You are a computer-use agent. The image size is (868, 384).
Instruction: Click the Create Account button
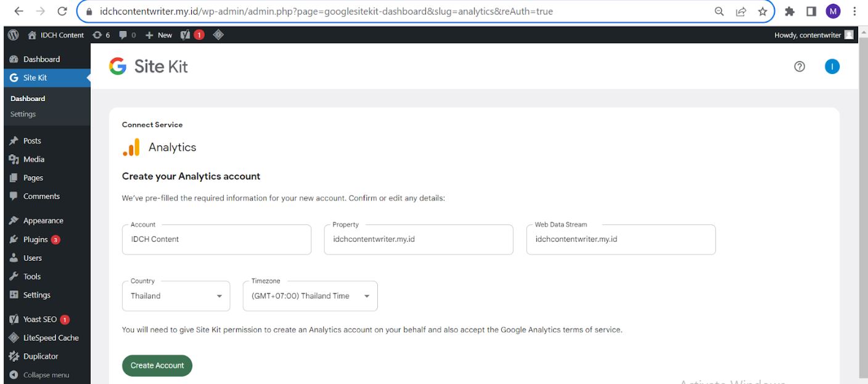coord(157,365)
